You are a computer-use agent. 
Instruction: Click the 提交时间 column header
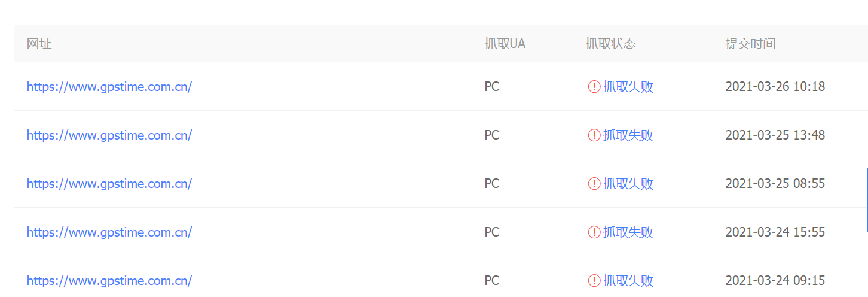(x=750, y=44)
